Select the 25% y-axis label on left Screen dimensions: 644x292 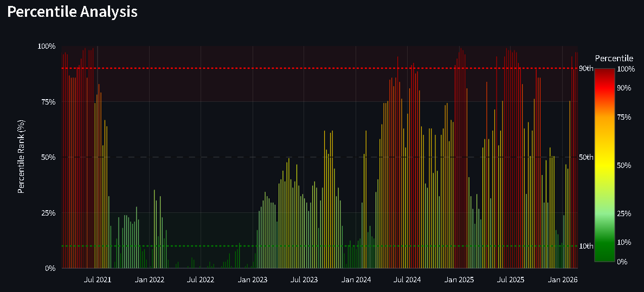[48, 213]
